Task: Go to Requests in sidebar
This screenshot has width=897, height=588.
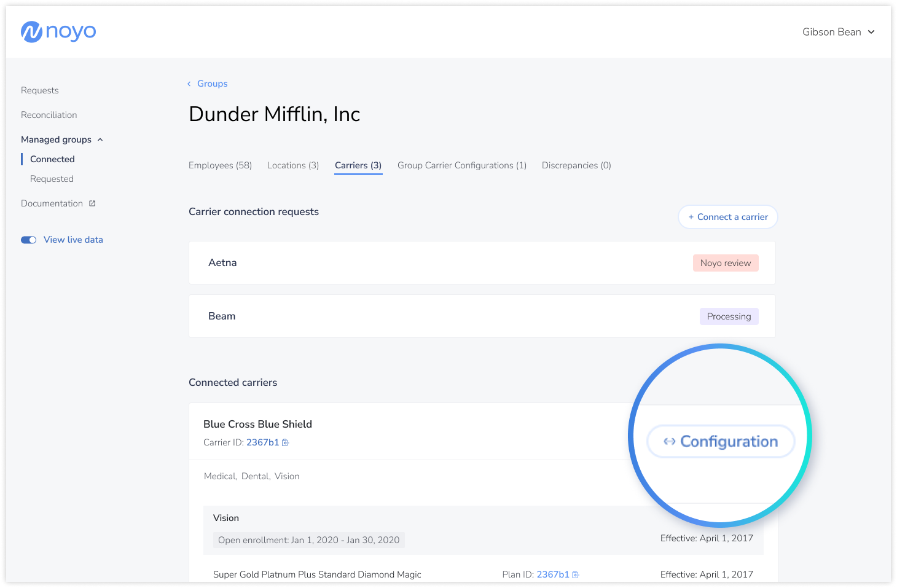Action: click(x=40, y=90)
